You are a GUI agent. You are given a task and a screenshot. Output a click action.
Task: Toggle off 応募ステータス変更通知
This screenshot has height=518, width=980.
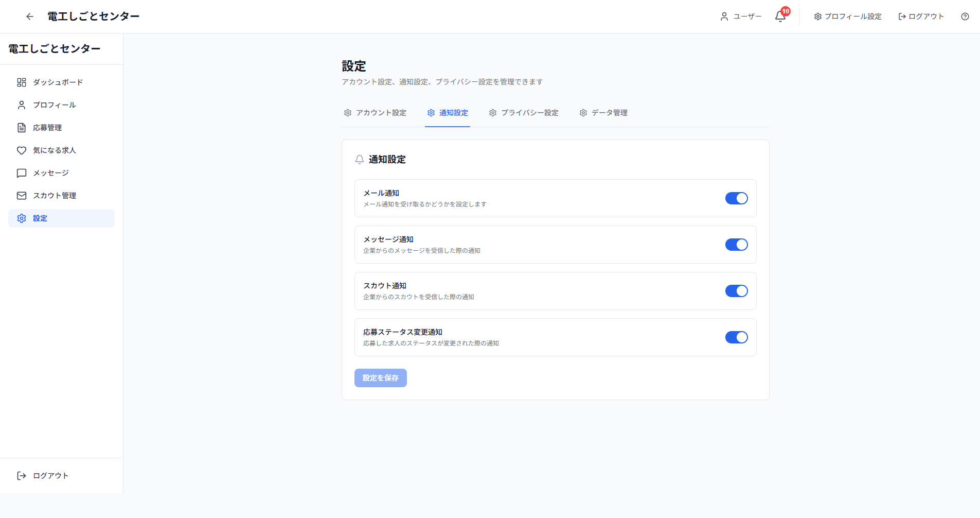pyautogui.click(x=736, y=337)
